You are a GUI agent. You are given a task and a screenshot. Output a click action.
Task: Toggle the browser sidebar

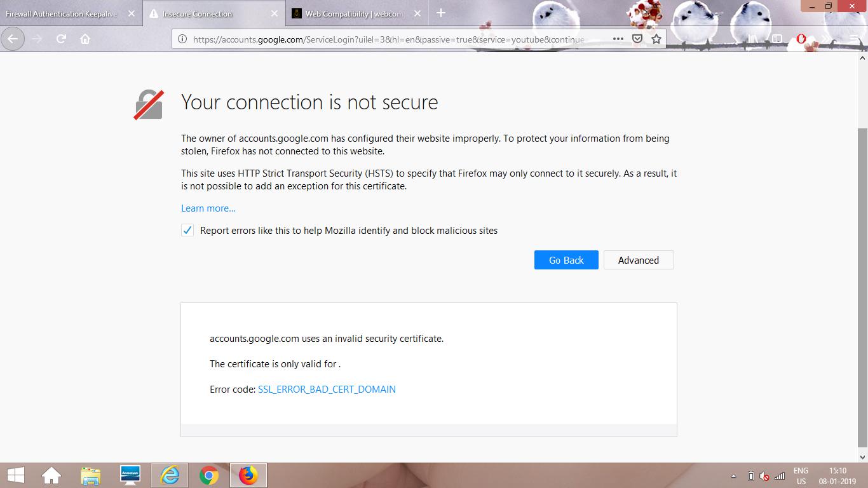(776, 39)
